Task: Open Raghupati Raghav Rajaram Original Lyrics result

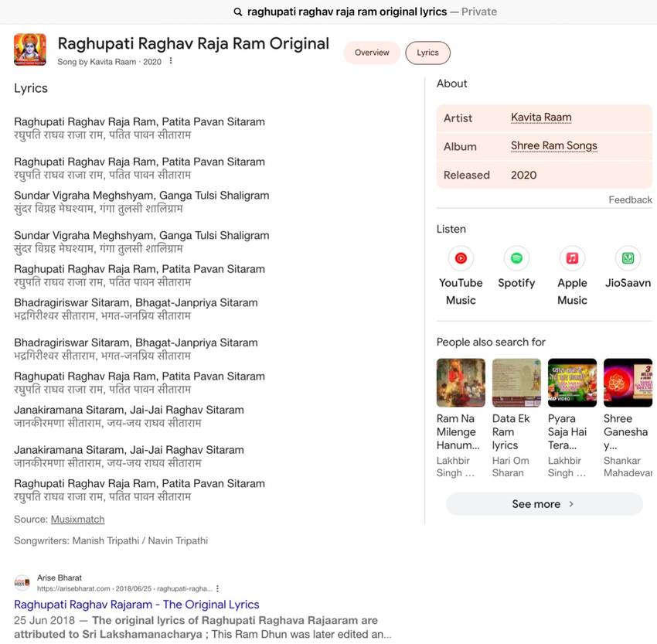Action: pyautogui.click(x=137, y=605)
